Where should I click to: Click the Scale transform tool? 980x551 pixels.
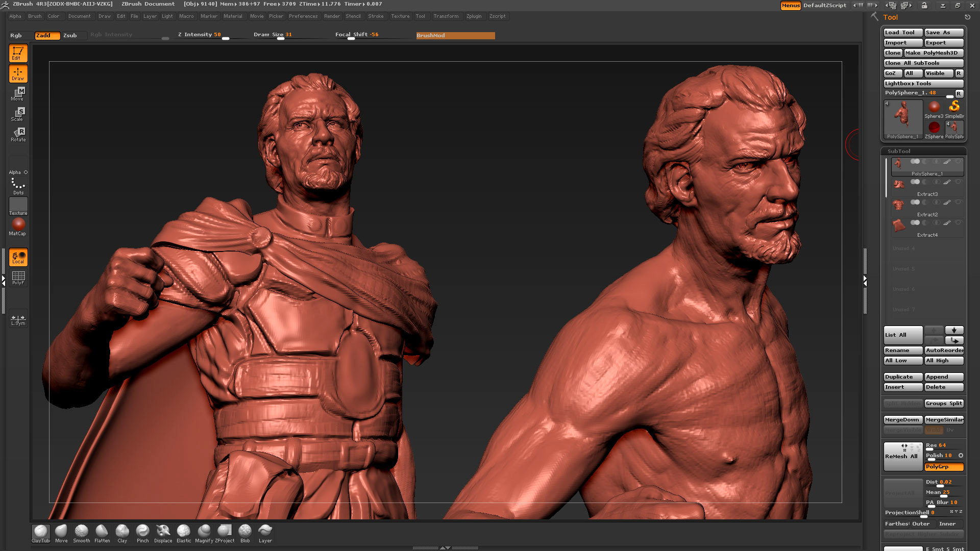coord(18,114)
